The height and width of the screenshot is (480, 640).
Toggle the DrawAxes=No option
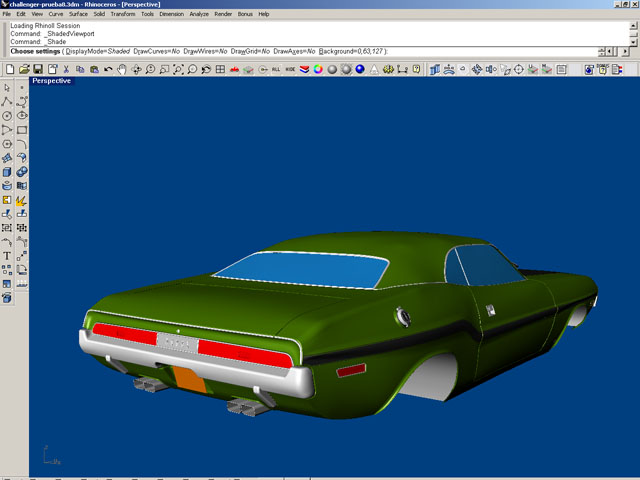[294, 51]
